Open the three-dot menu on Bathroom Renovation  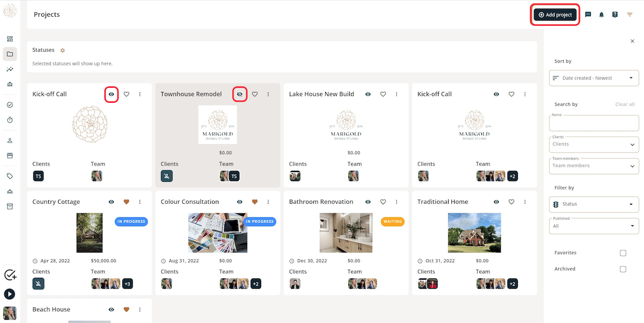(x=397, y=202)
